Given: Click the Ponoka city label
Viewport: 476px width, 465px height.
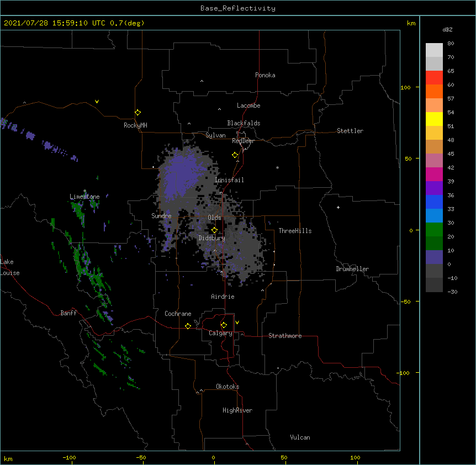Looking at the screenshot, I should click(x=265, y=75).
